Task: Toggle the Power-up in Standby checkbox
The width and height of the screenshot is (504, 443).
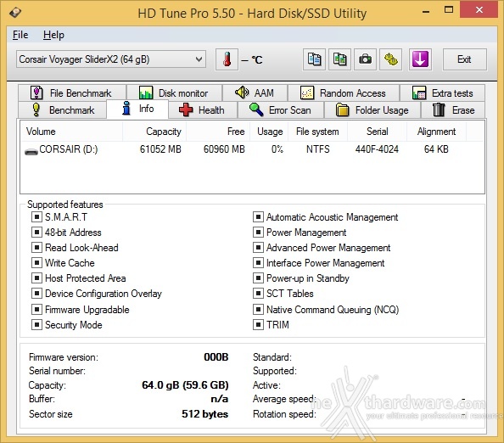Action: pyautogui.click(x=258, y=278)
